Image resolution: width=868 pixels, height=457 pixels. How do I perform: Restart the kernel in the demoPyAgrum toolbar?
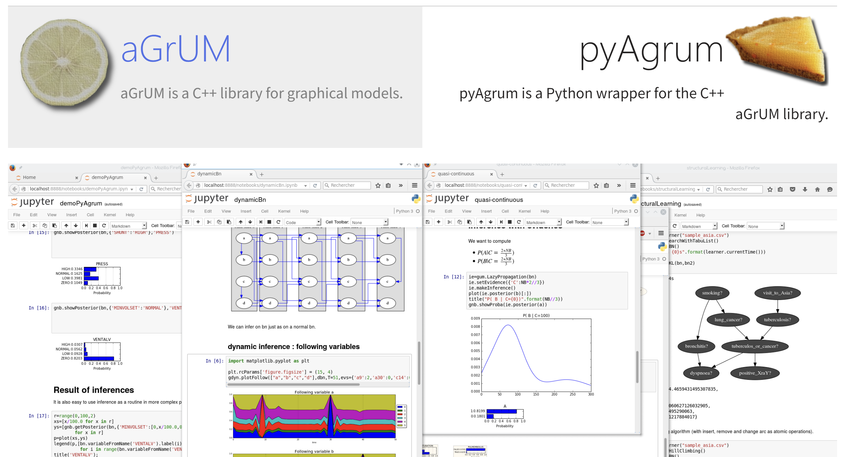[x=104, y=226]
